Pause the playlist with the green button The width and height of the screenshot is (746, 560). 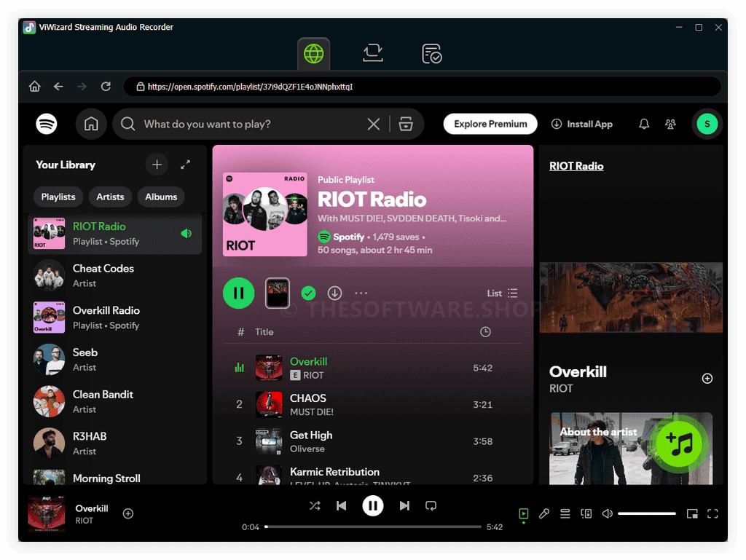pos(238,293)
